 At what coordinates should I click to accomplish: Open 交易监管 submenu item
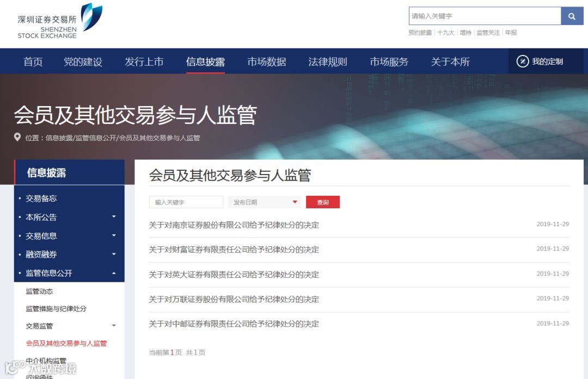click(39, 326)
